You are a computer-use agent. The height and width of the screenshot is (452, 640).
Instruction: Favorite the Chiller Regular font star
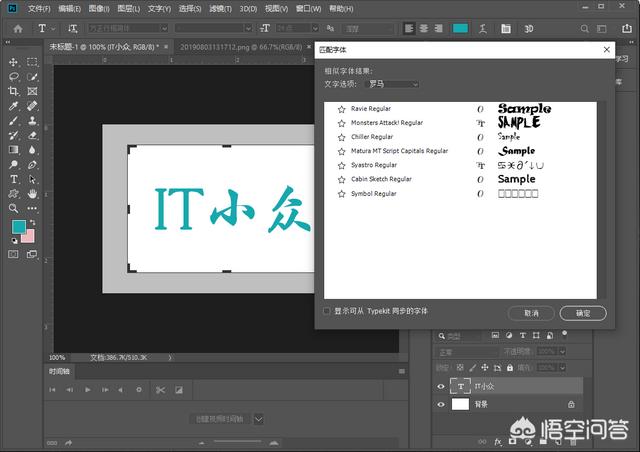(342, 137)
